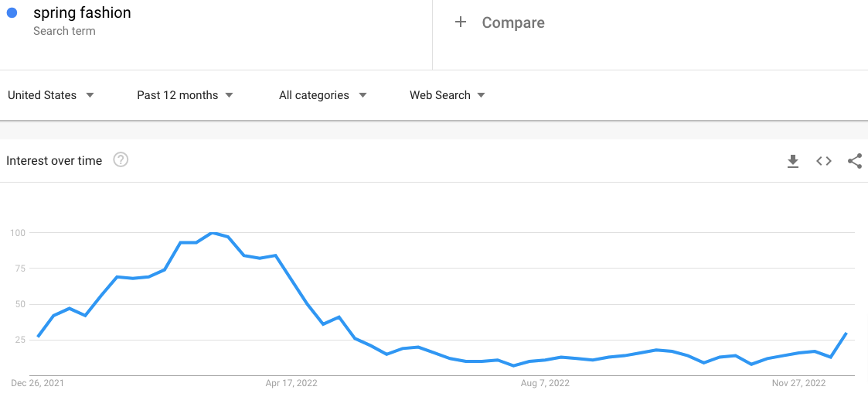868x397 pixels.
Task: Click the Interest over time heading
Action: [54, 161]
